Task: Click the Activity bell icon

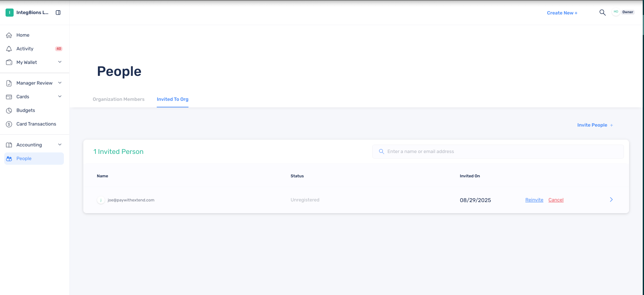Action: pyautogui.click(x=9, y=49)
